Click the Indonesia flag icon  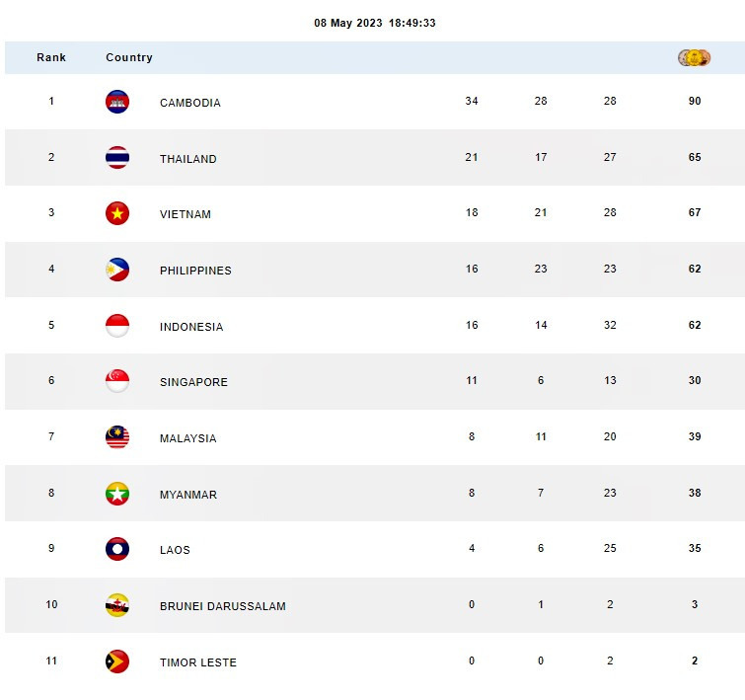117,326
